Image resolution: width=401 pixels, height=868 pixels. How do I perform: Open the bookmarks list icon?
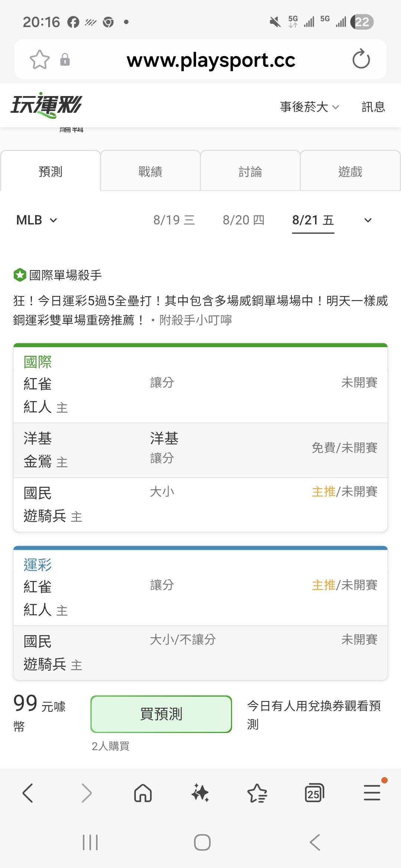(x=257, y=793)
